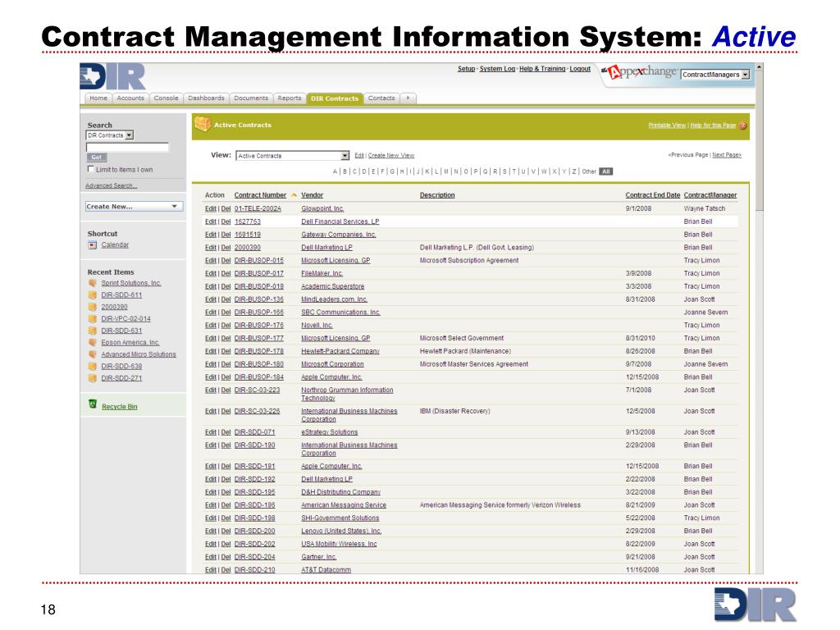Check Limit to items I own
This screenshot has height=630, width=840.
click(90, 169)
